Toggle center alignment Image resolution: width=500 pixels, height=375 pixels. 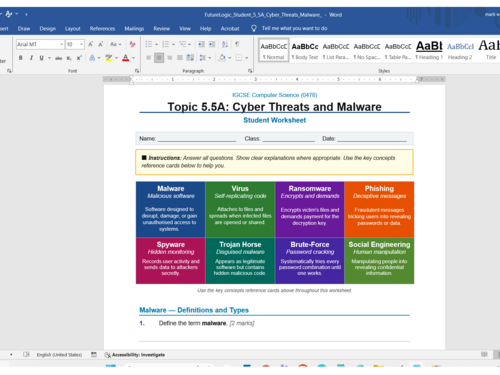point(159,58)
